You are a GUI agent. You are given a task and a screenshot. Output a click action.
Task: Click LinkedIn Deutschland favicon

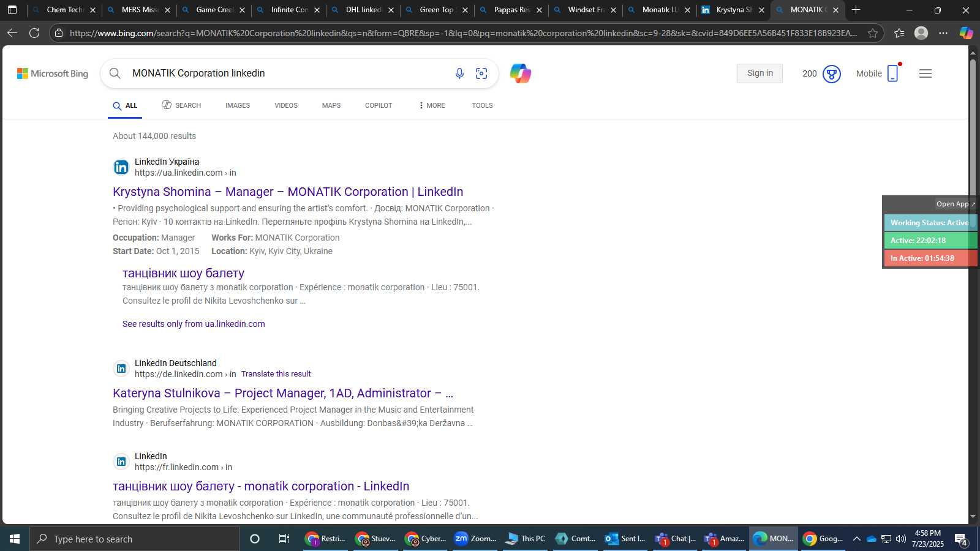121,369
